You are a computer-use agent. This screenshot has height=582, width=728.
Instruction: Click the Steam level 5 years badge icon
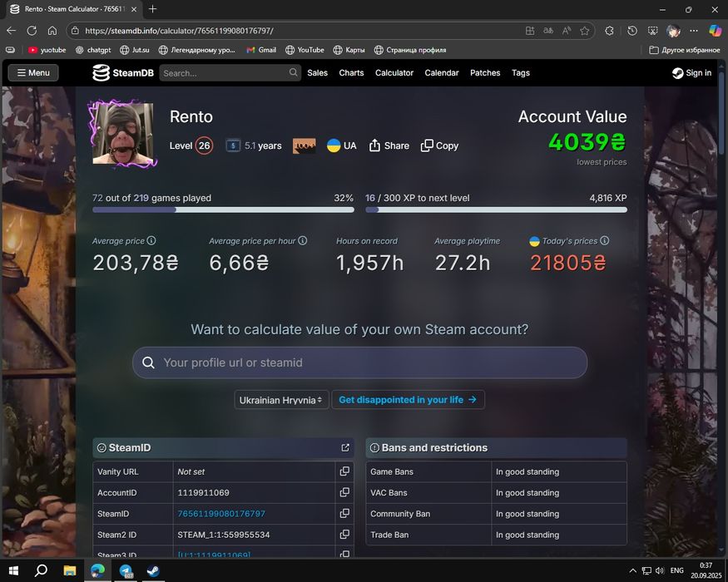click(x=233, y=145)
